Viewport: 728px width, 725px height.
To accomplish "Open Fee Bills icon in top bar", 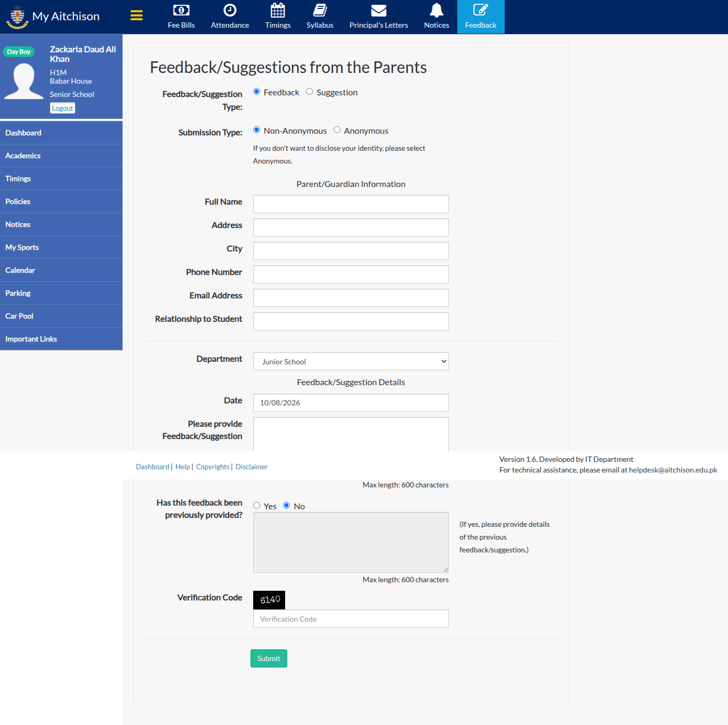I will (181, 10).
